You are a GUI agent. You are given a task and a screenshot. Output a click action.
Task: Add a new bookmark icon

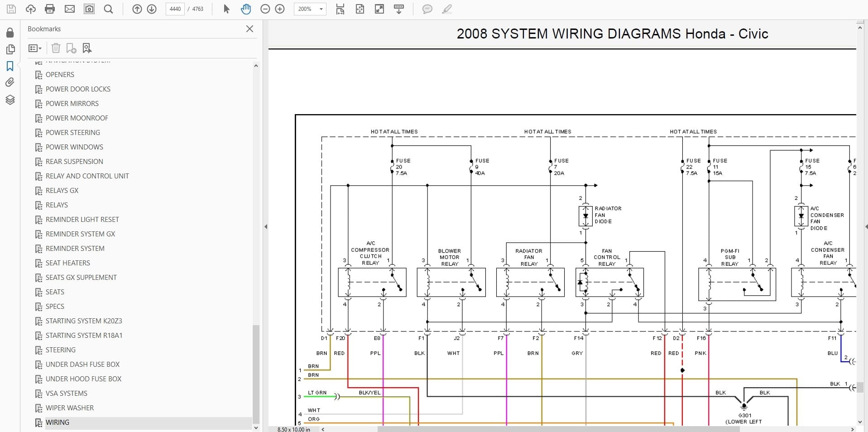click(71, 48)
